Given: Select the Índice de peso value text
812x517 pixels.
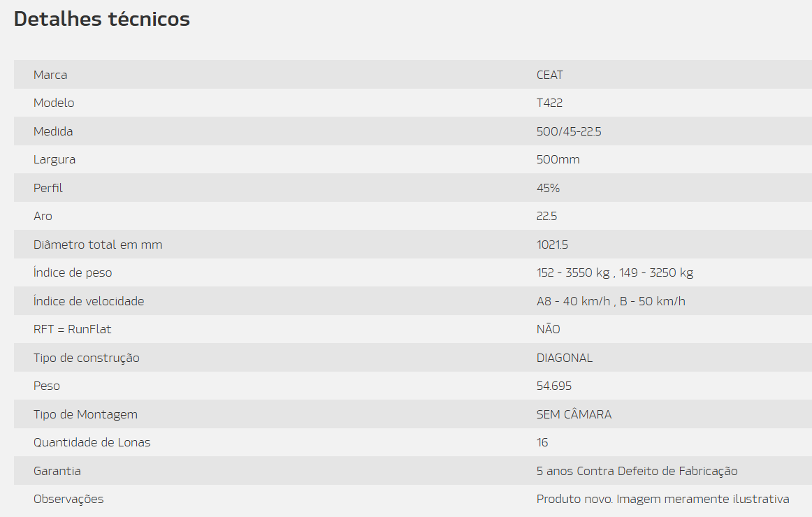Looking at the screenshot, I should pos(615,272).
